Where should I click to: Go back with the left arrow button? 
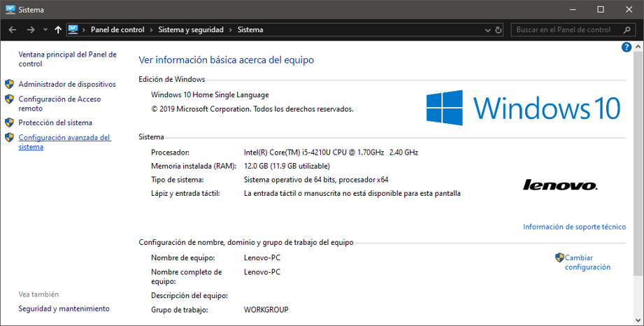[13, 29]
